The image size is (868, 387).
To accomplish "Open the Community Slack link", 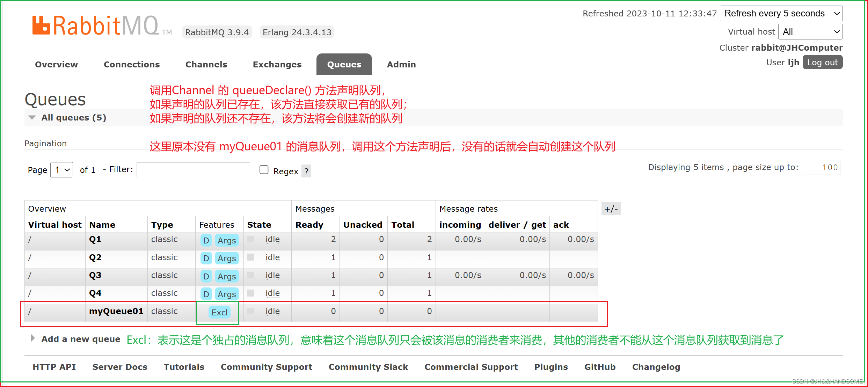I will pos(369,367).
